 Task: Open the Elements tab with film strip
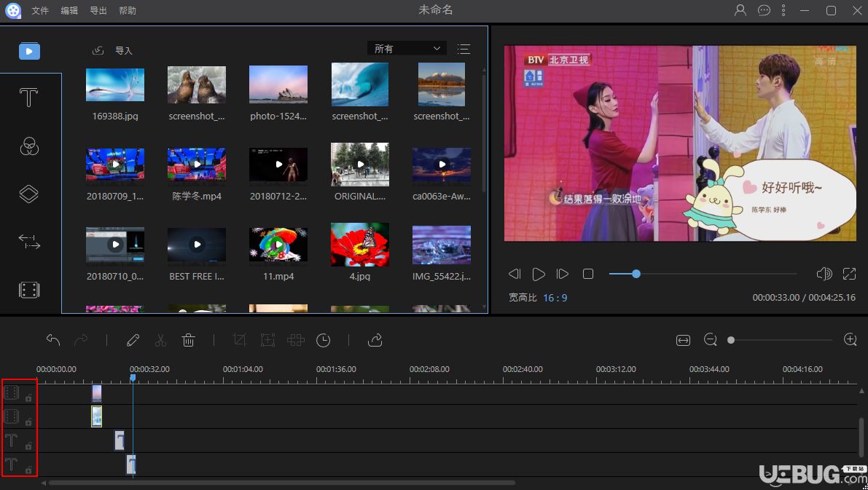coord(28,290)
